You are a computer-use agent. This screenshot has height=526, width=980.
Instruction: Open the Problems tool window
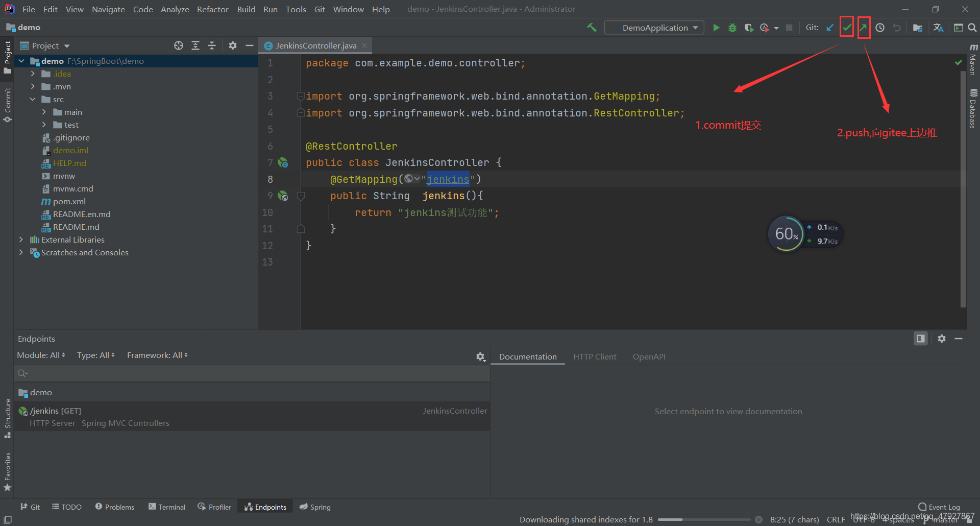(x=115, y=507)
